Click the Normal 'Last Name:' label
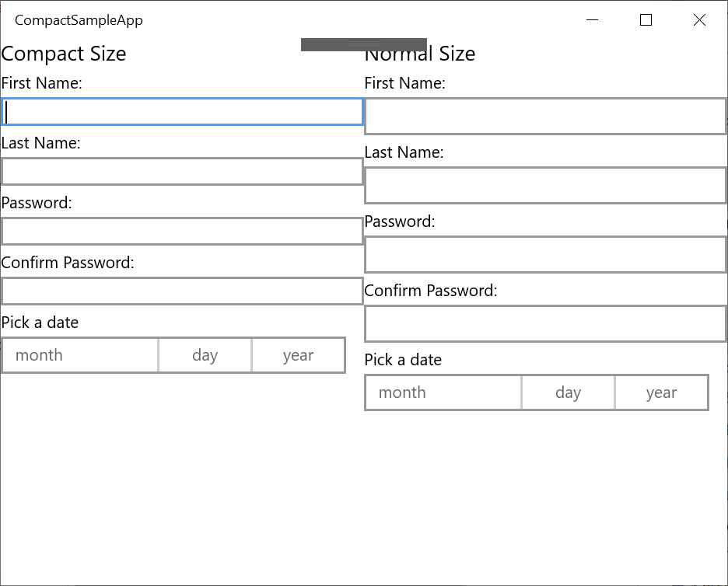Image resolution: width=728 pixels, height=586 pixels. pyautogui.click(x=404, y=152)
